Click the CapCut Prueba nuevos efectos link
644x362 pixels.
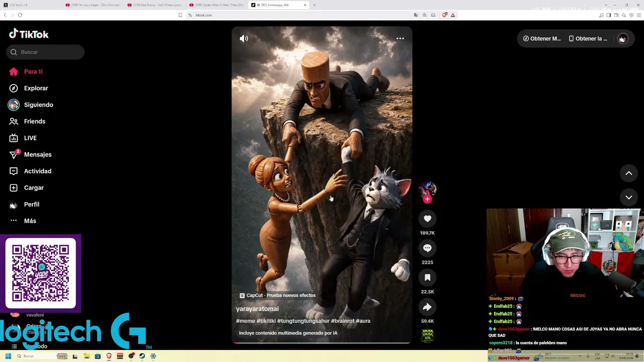pos(277,295)
